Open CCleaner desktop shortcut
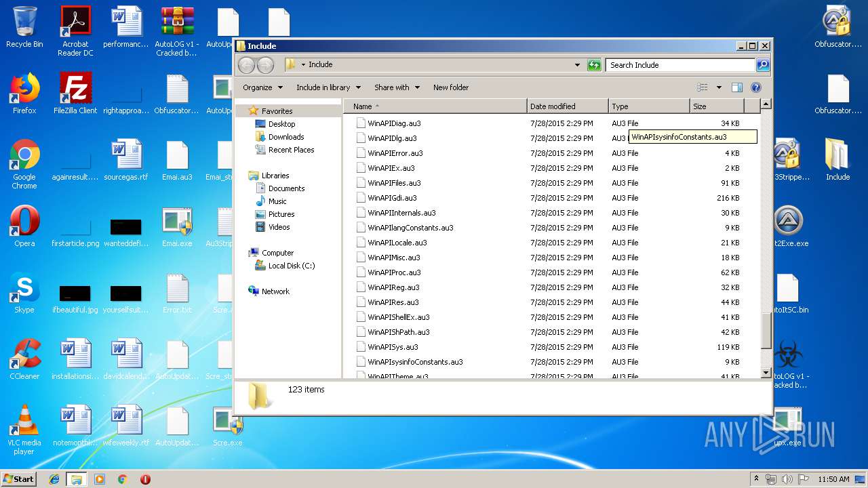 pyautogui.click(x=24, y=360)
